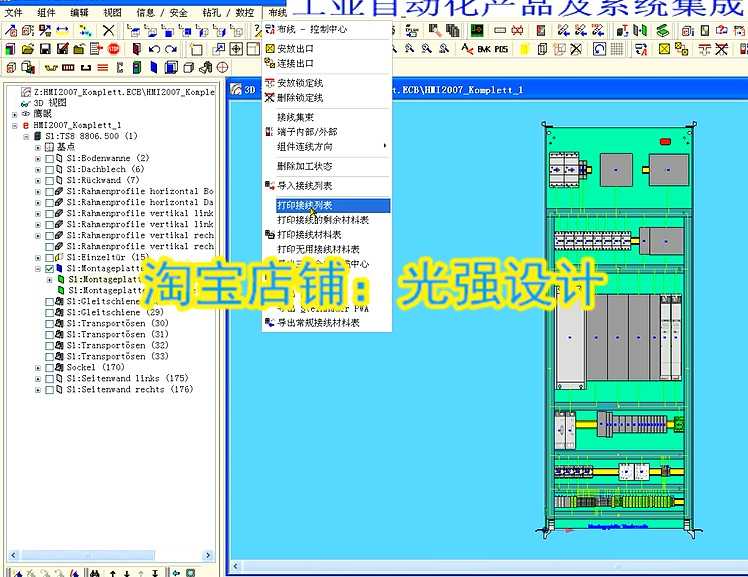The image size is (748, 577).
Task: Click the black X delete icon
Action: click(109, 31)
